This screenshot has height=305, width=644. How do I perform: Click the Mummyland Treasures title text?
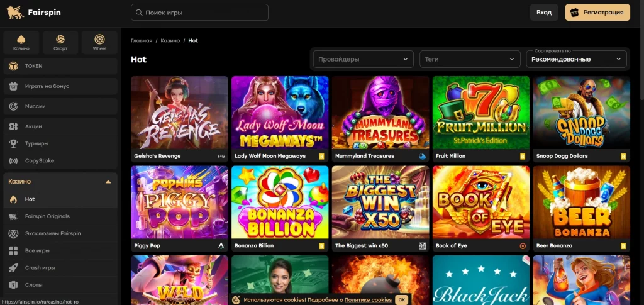(365, 157)
